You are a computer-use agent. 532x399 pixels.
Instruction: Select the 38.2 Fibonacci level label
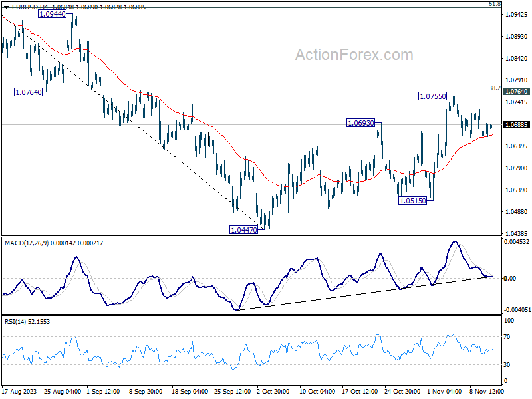pyautogui.click(x=494, y=88)
